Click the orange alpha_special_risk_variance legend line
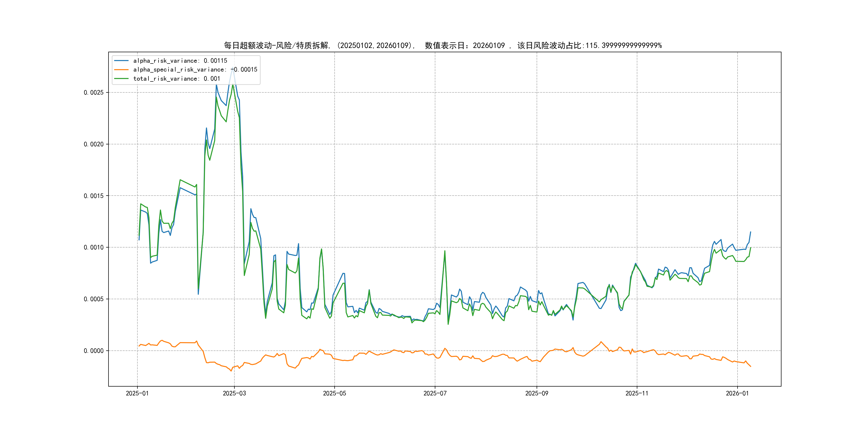Viewport: 868px width, 434px height. [121, 70]
